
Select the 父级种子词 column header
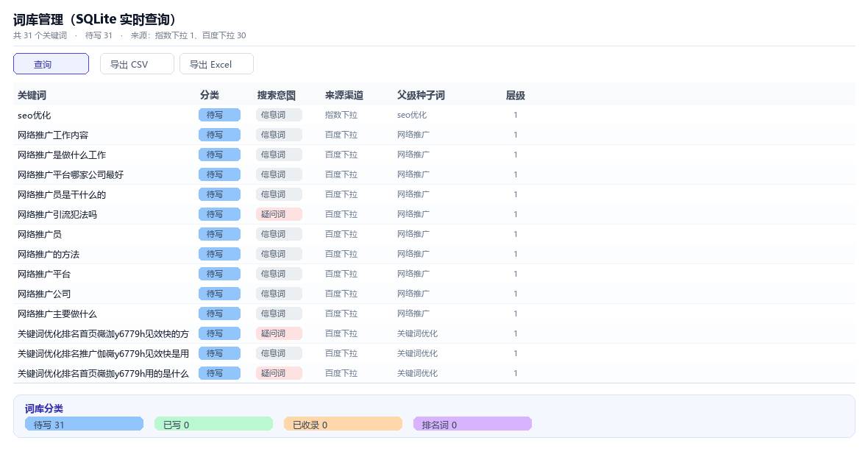coord(421,96)
